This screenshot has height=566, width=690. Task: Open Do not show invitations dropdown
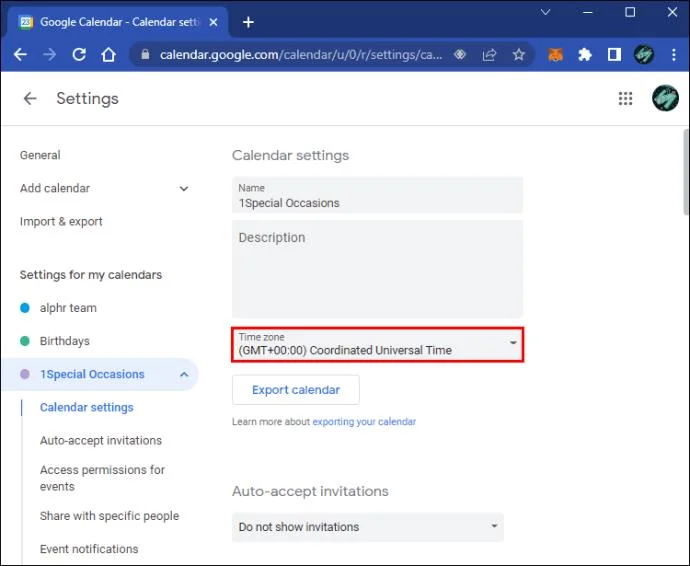coord(367,527)
